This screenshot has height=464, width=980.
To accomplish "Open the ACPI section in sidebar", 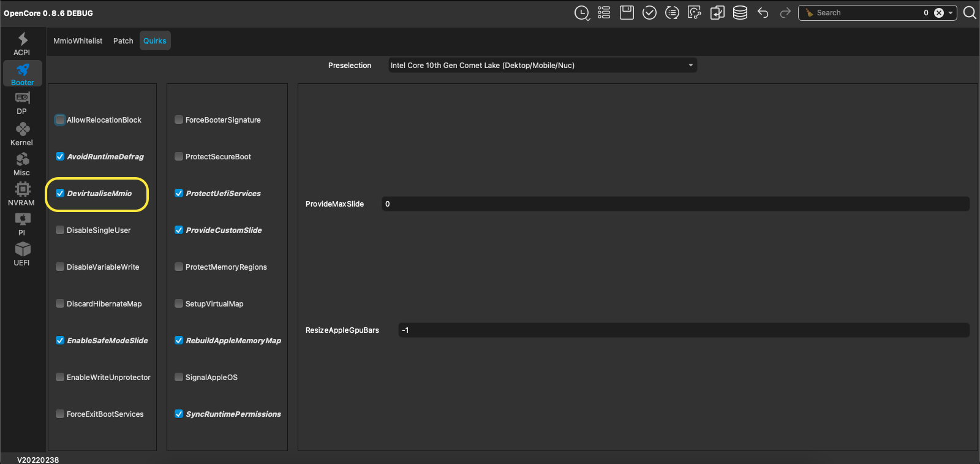I will [x=22, y=44].
